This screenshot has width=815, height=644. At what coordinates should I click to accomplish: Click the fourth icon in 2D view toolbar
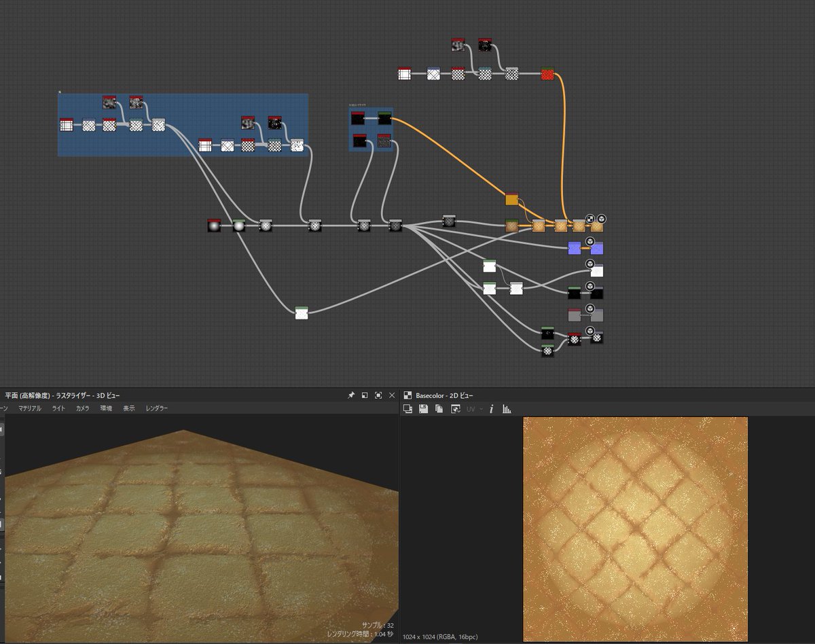click(456, 409)
